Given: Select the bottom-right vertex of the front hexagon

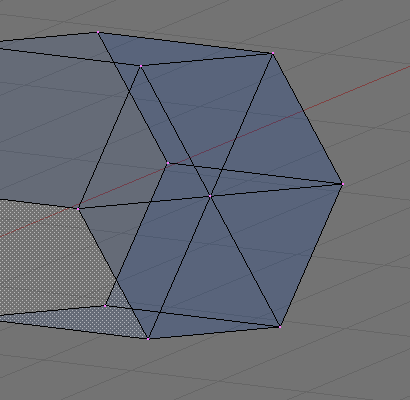Looking at the screenshot, I should (280, 327).
